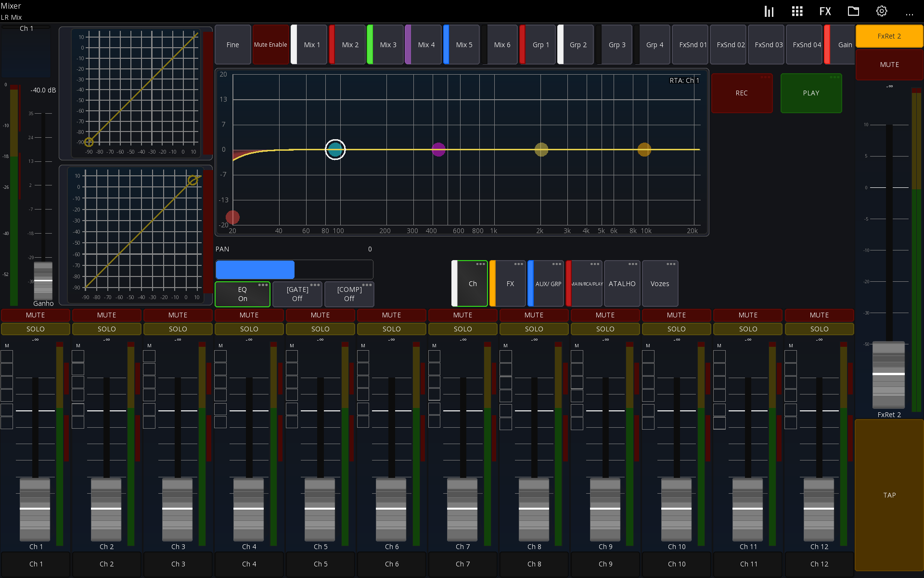The width and height of the screenshot is (924, 578).
Task: Open options dots on Ch layer button
Action: pos(480,264)
